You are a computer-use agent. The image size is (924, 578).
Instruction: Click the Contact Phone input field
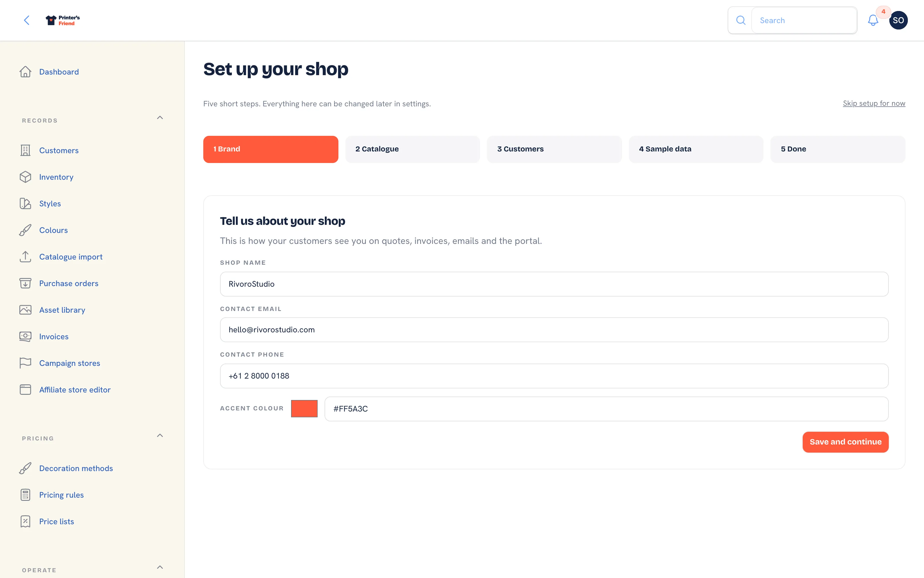pos(554,376)
